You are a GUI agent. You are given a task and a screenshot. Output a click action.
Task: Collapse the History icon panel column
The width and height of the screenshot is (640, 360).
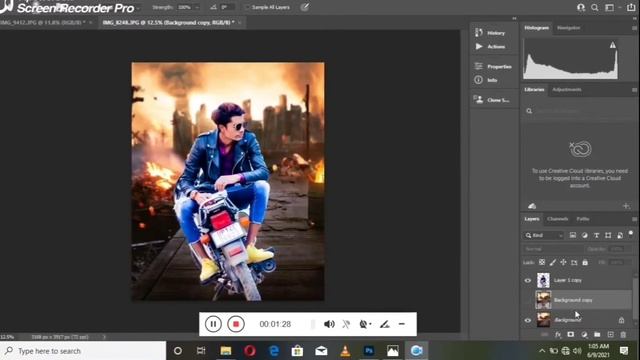[514, 18]
